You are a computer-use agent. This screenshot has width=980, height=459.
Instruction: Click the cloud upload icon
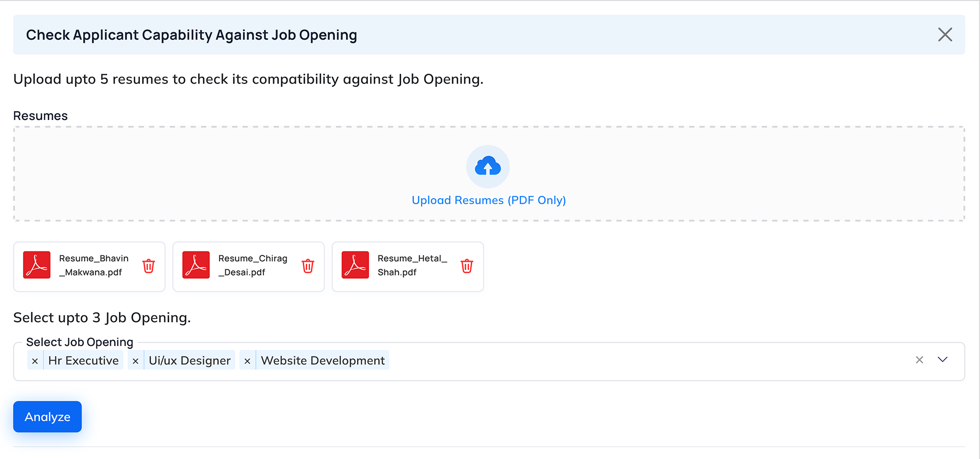[487, 166]
